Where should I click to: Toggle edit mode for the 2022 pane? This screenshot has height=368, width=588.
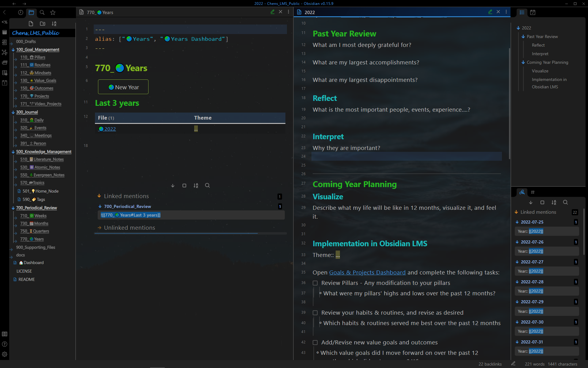tap(490, 12)
